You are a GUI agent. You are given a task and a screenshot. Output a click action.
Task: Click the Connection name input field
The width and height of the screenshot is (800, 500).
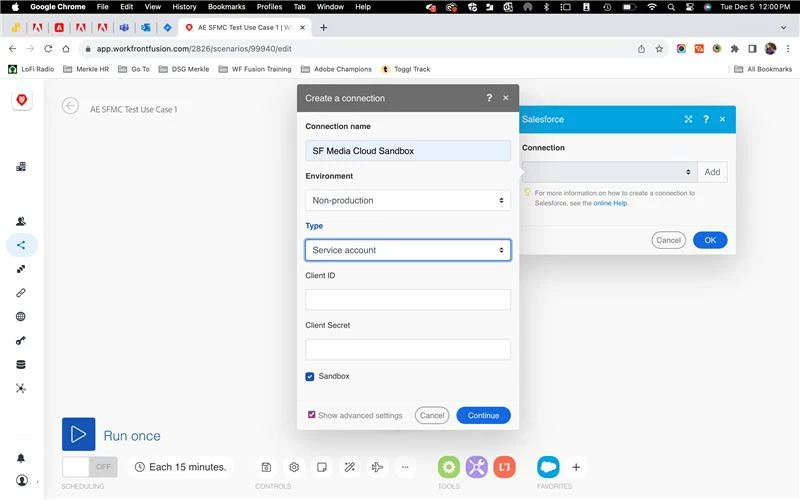coord(408,151)
